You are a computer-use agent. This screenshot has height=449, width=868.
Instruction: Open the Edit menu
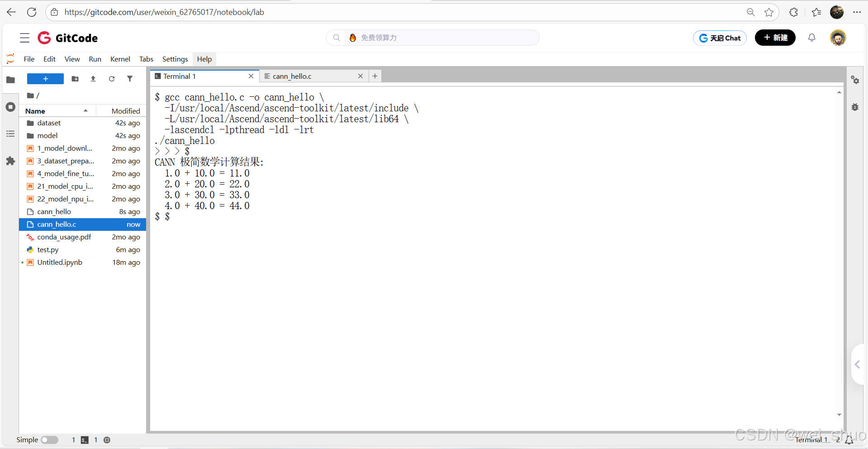pyautogui.click(x=49, y=59)
